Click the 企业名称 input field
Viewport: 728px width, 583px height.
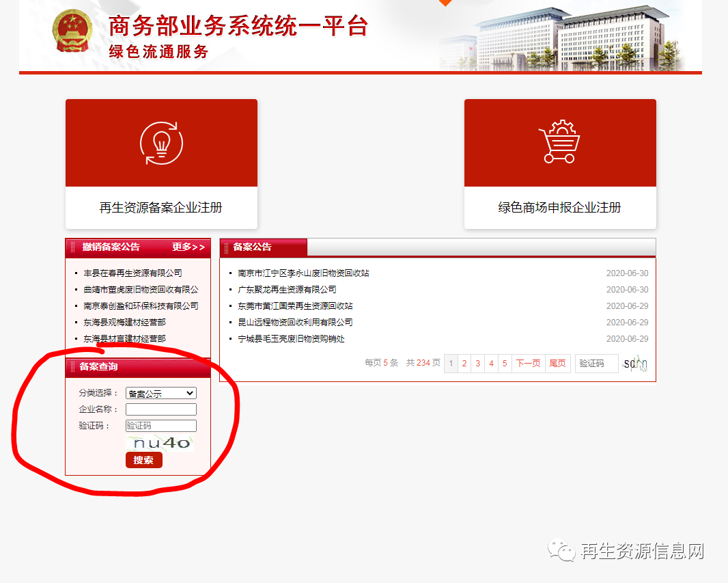160,409
